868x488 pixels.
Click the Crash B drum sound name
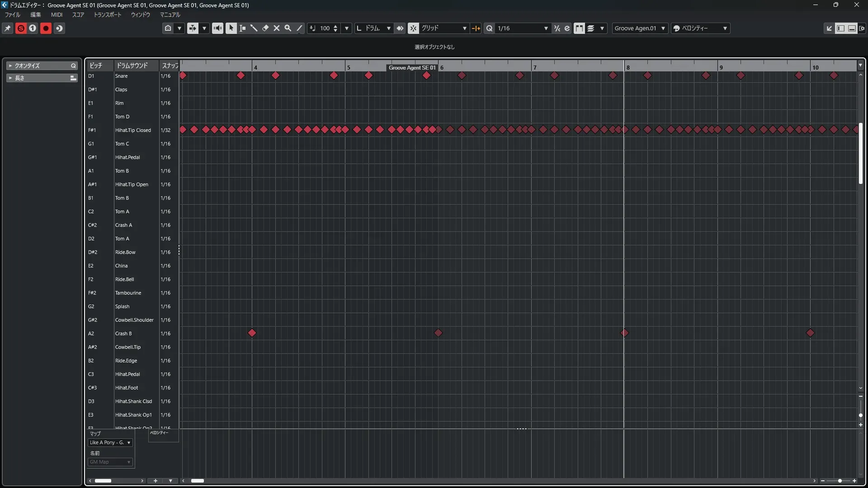123,333
